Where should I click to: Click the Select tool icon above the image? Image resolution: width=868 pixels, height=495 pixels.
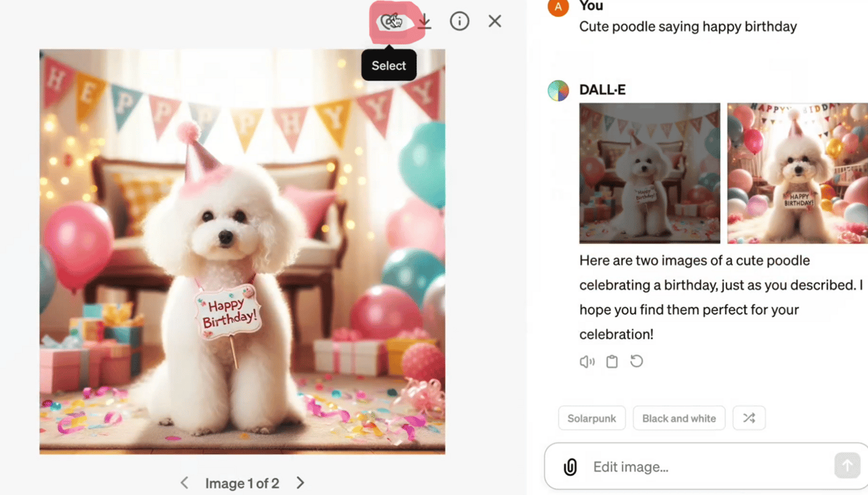[392, 21]
